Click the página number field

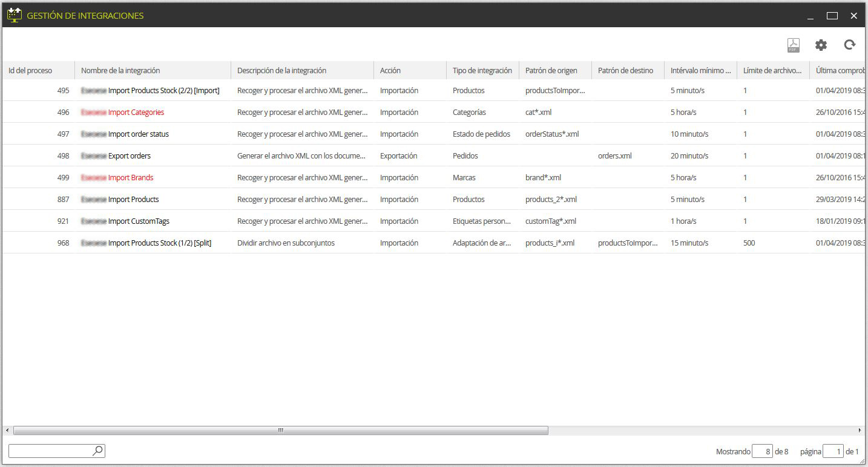click(833, 451)
